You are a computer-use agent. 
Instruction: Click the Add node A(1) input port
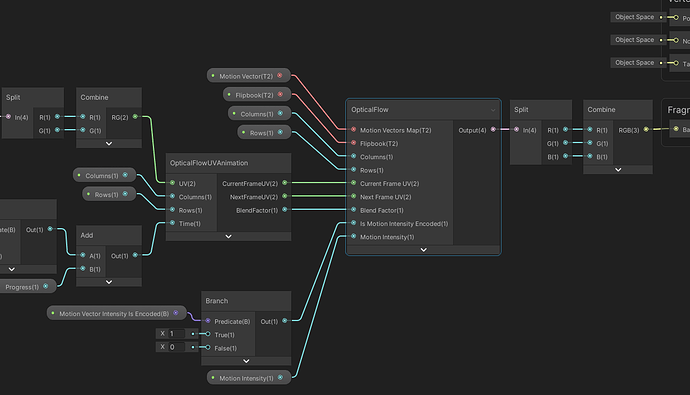83,255
